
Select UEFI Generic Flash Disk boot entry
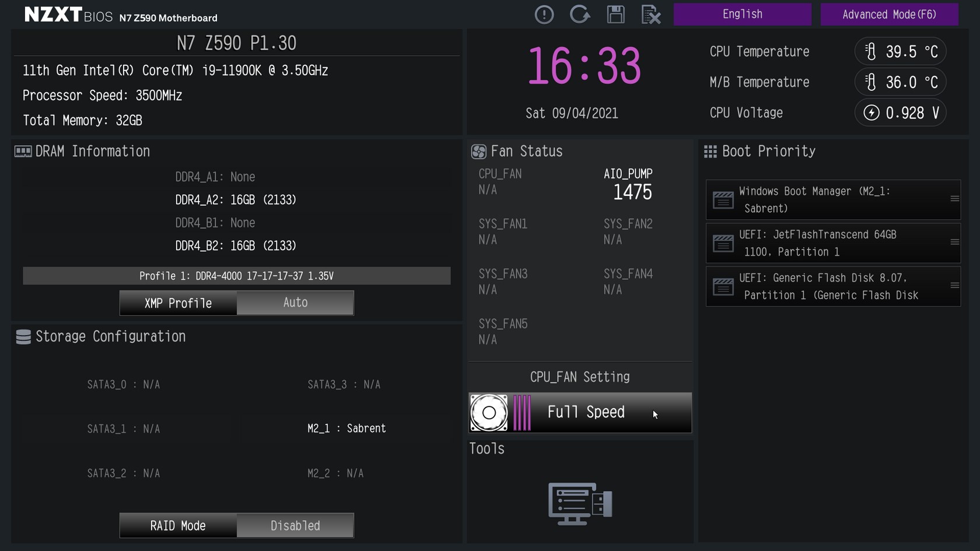[x=833, y=286]
